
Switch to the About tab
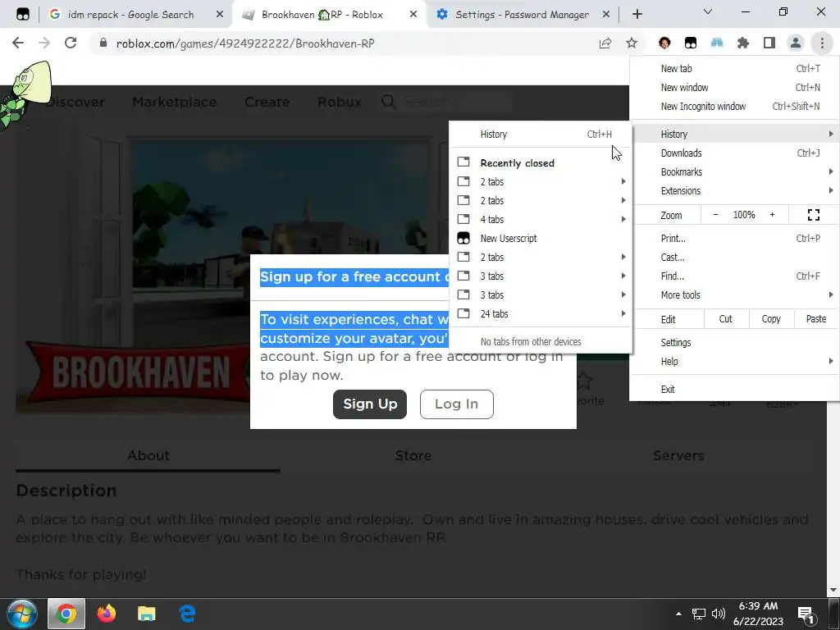point(148,455)
